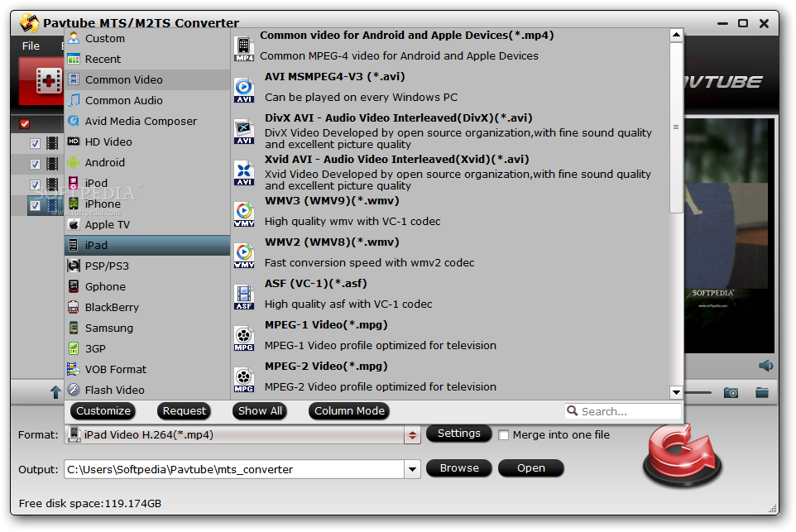Click the Avid Media Composer icon
The height and width of the screenshot is (532, 796).
(74, 121)
